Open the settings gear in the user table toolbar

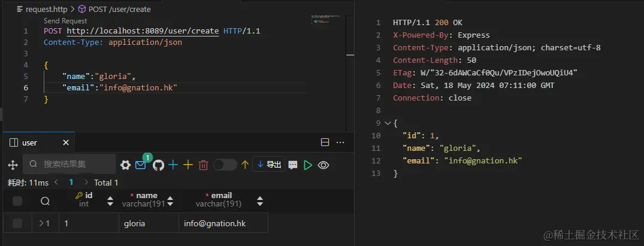pos(125,165)
